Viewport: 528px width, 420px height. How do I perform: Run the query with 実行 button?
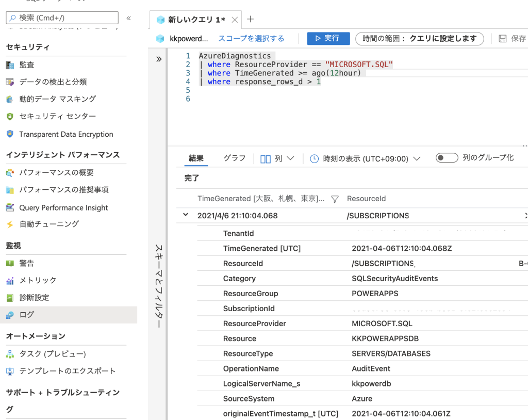tap(328, 38)
